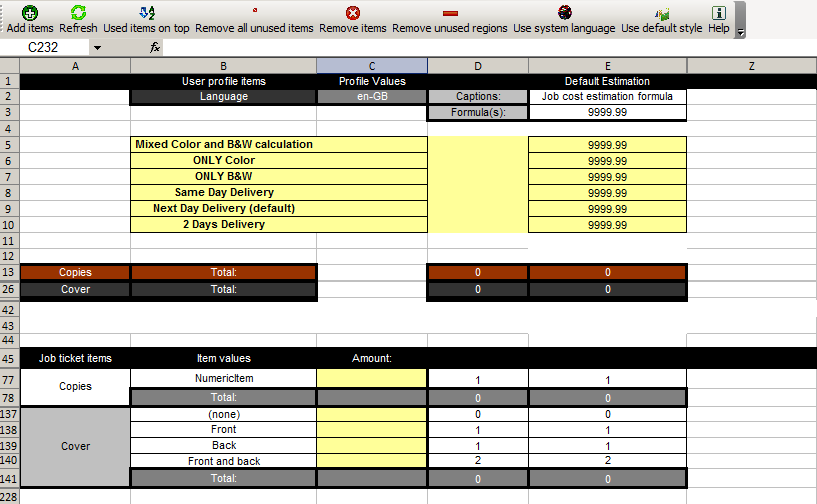The width and height of the screenshot is (817, 504).
Task: Select the en-GB language cell
Action: pyautogui.click(x=372, y=97)
